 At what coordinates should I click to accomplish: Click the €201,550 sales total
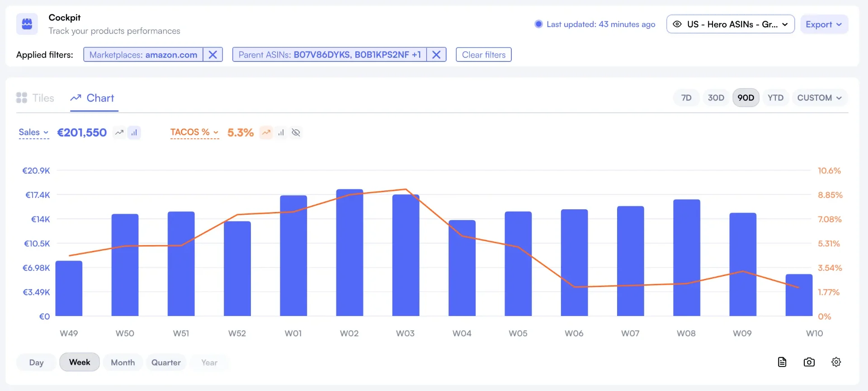pos(82,132)
